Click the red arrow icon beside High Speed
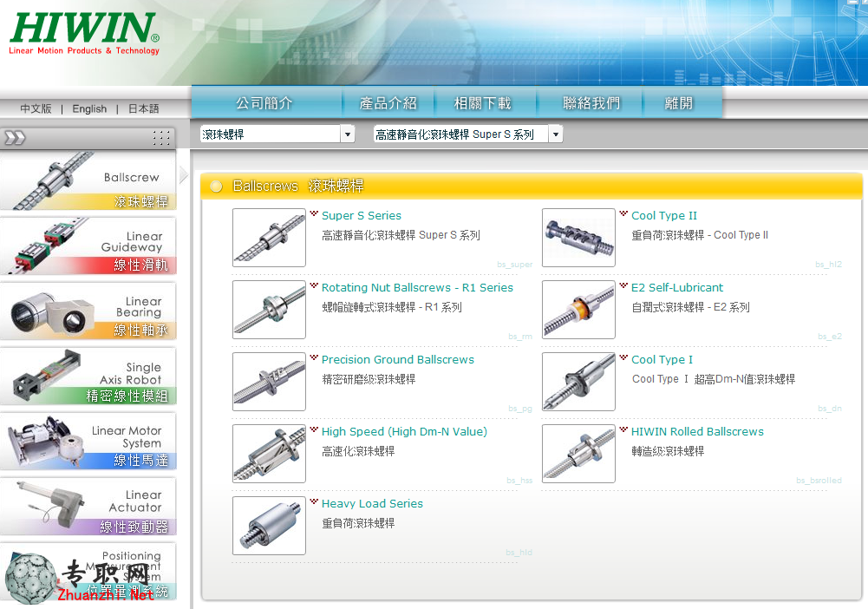The image size is (868, 609). coord(314,429)
